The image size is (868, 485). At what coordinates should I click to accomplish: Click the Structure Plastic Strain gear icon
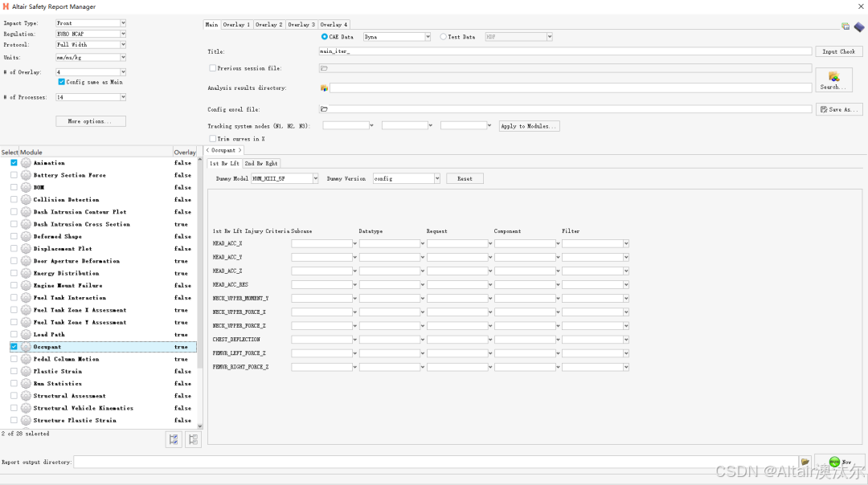[26, 420]
